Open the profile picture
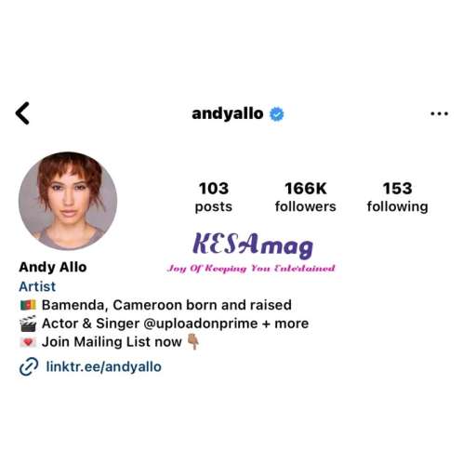This screenshot has width=476, height=476. tap(68, 201)
